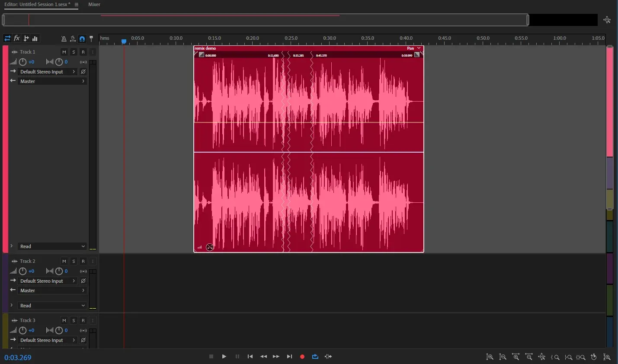The height and width of the screenshot is (364, 618).
Task: Click Track 2 volume knob
Action: click(23, 271)
